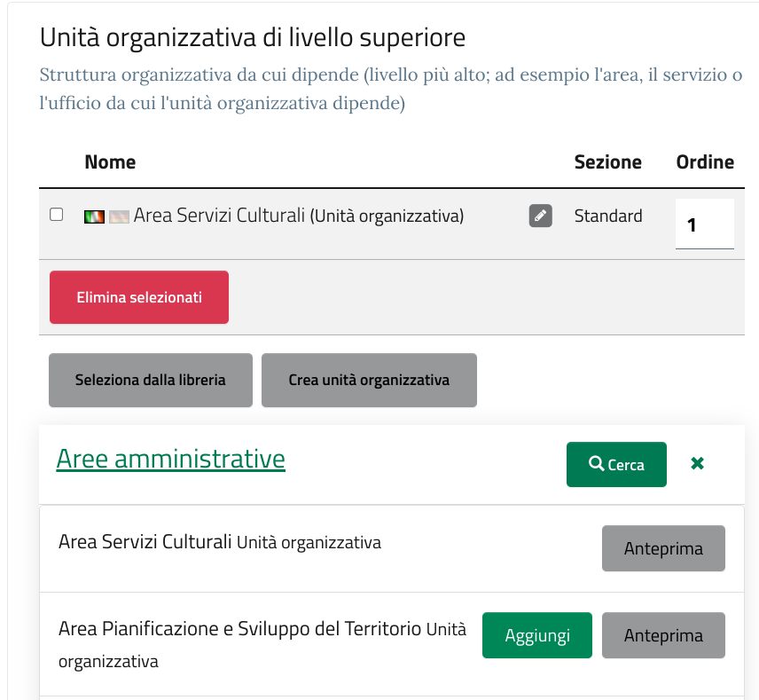759x700 pixels.
Task: Add Area Pianificazione e Sviluppo del Territorio
Action: coord(536,635)
